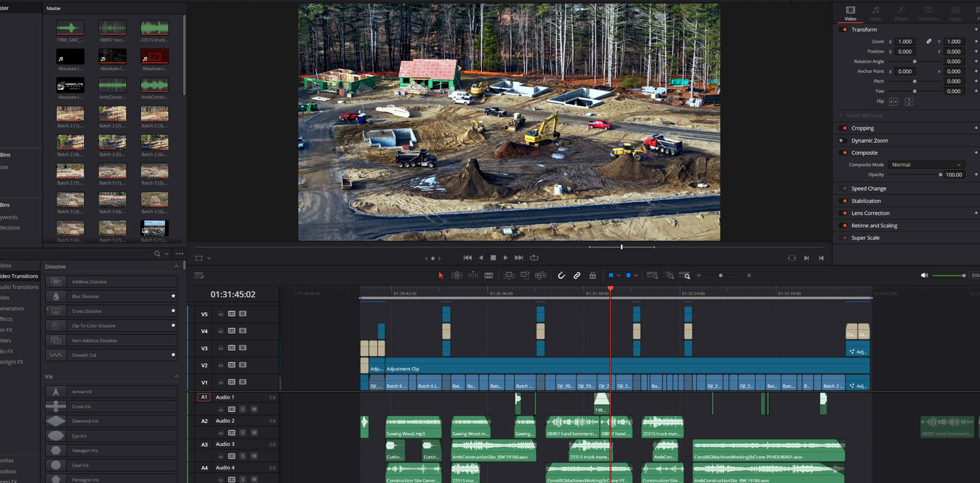Screen dimensions: 980x483
Task: Activate the Dynamic Trim Mode tool
Action: point(473,276)
